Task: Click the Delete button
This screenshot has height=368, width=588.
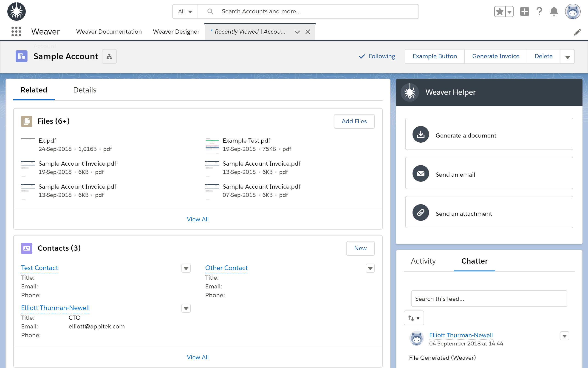Action: tap(543, 56)
